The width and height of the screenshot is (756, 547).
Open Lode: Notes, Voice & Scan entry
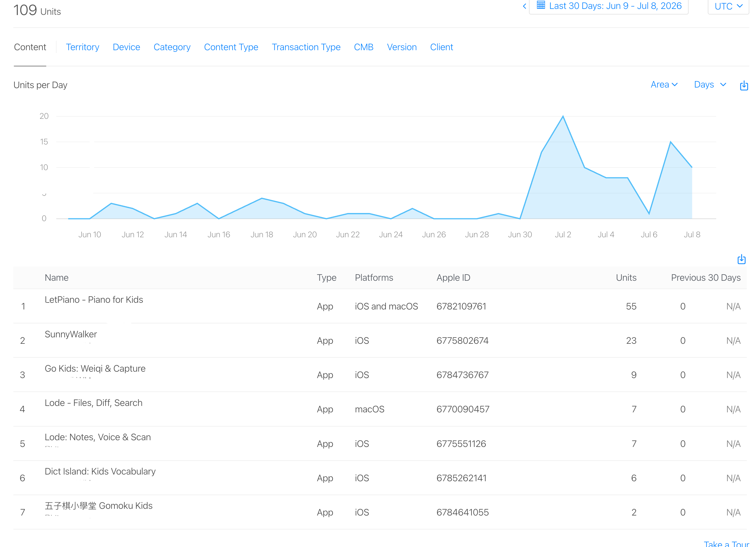98,437
